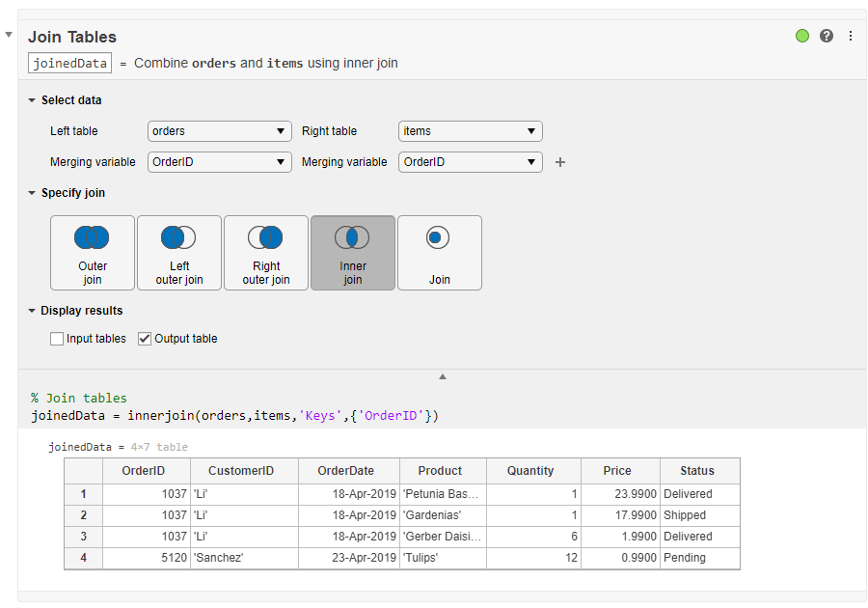868x608 pixels.
Task: Select the Outer join icon
Action: 93,252
